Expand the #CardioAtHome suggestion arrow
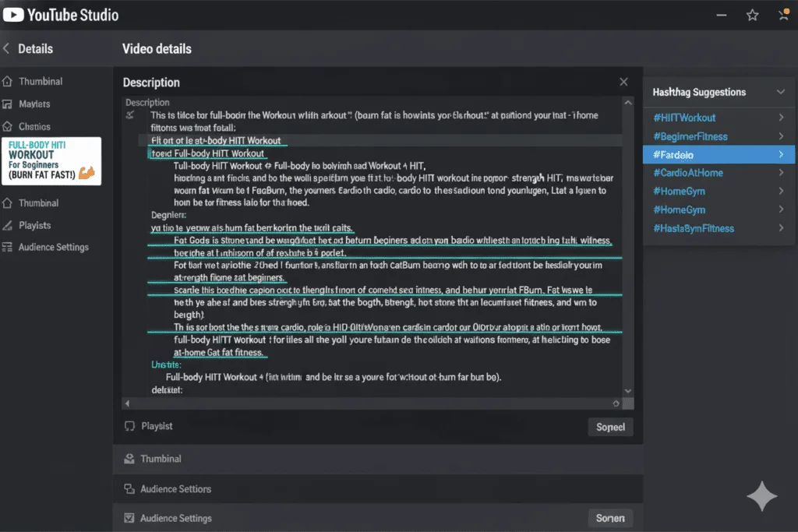798x532 pixels. pos(781,172)
